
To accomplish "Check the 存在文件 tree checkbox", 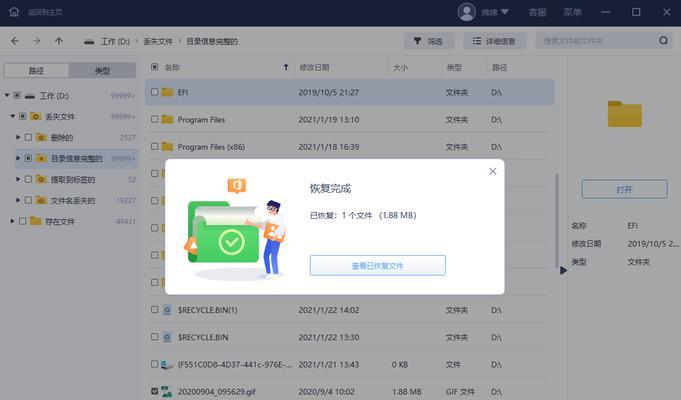I will [x=23, y=221].
